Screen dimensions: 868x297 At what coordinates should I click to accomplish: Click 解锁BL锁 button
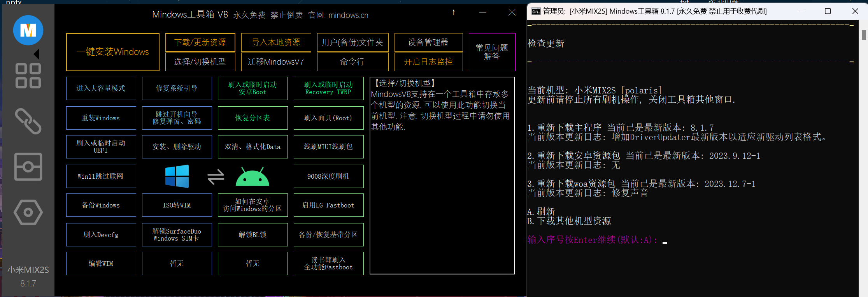[253, 235]
